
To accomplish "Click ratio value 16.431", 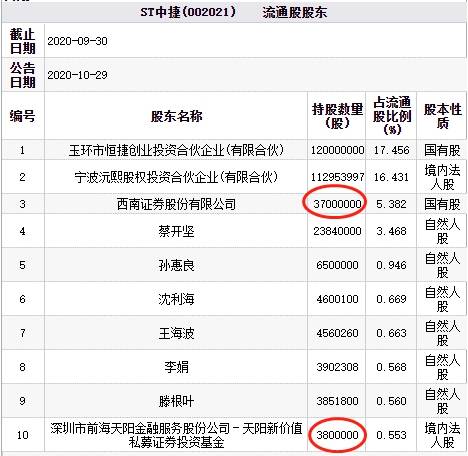I will click(x=391, y=177).
